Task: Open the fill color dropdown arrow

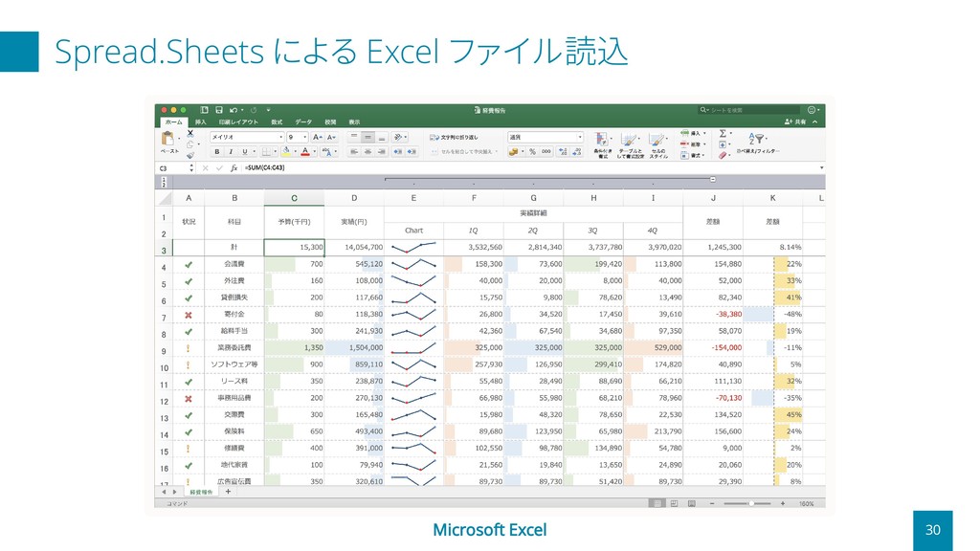Action: [295, 152]
